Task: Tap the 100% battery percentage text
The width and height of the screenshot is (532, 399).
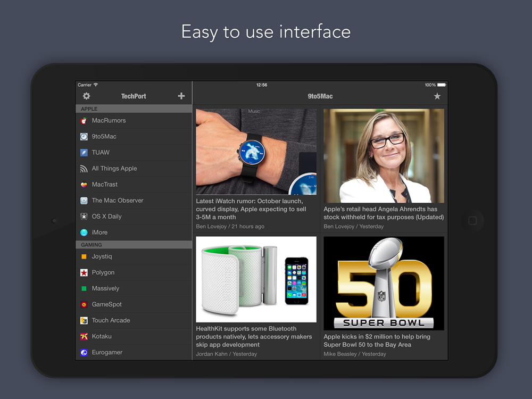Action: [430, 85]
